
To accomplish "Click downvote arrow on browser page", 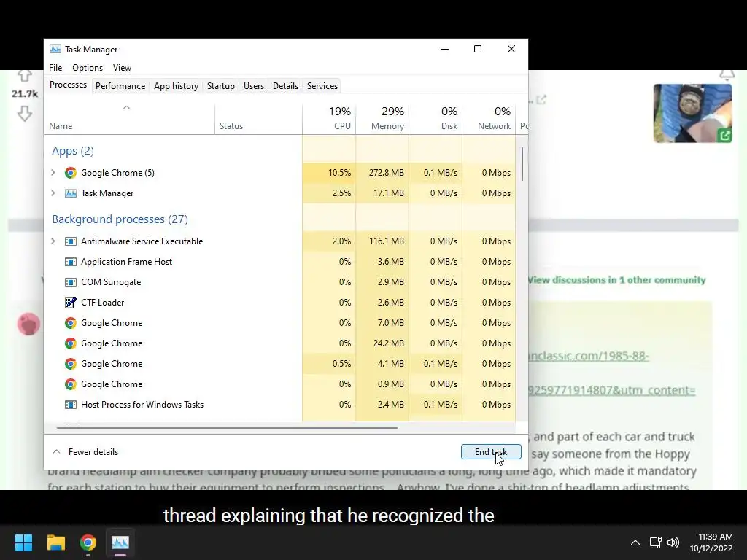I will 25,113.
